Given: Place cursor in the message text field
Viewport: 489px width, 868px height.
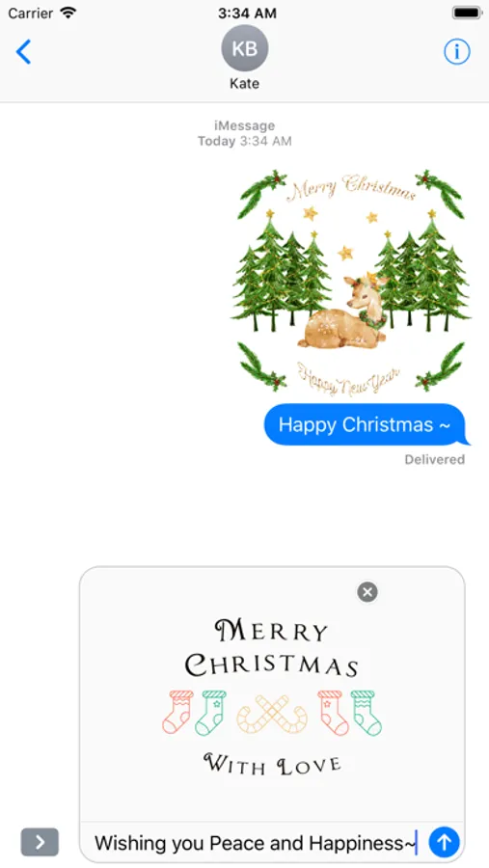Looking at the screenshot, I should [x=255, y=843].
